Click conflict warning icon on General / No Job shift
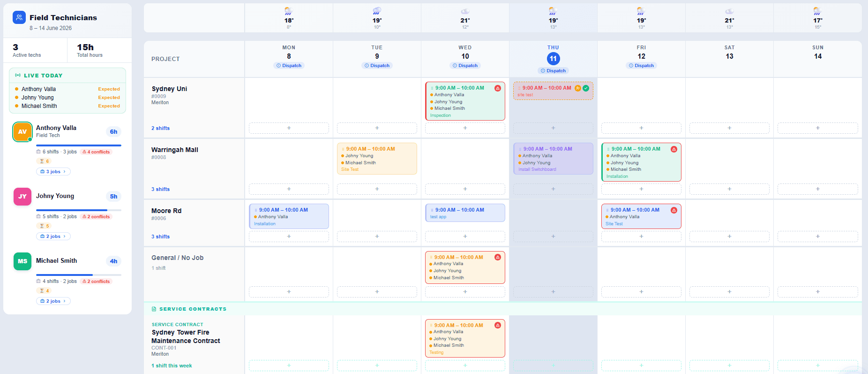Screen dimensions: 868x374 [498, 257]
